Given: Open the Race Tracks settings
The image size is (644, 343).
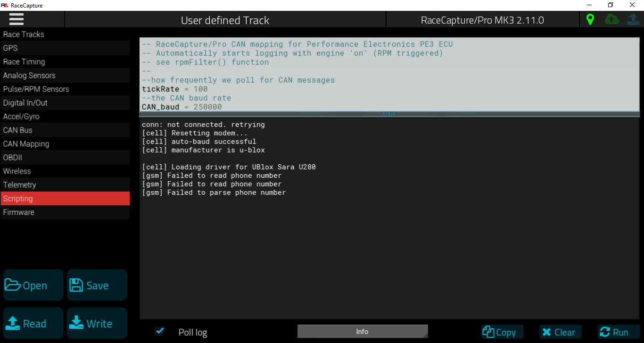Looking at the screenshot, I should (x=65, y=34).
